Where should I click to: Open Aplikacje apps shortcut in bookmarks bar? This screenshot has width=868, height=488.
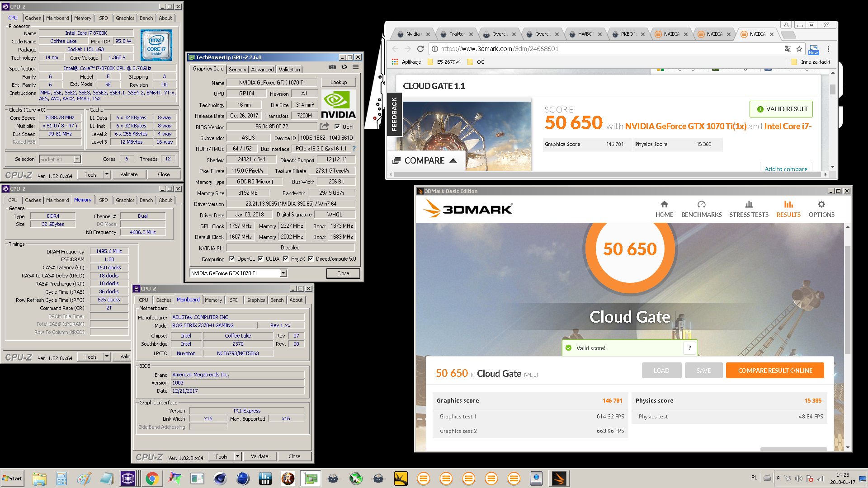(x=407, y=62)
